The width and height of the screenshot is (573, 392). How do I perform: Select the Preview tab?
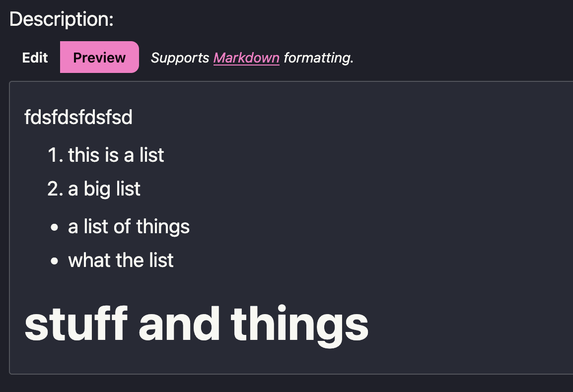pyautogui.click(x=99, y=58)
